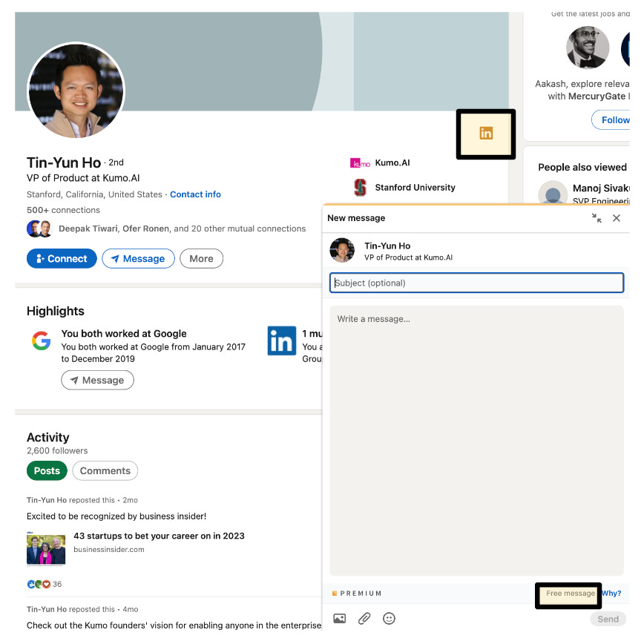Click Manoj Sivak's placeholder avatar
This screenshot has height=644, width=644.
(x=553, y=193)
